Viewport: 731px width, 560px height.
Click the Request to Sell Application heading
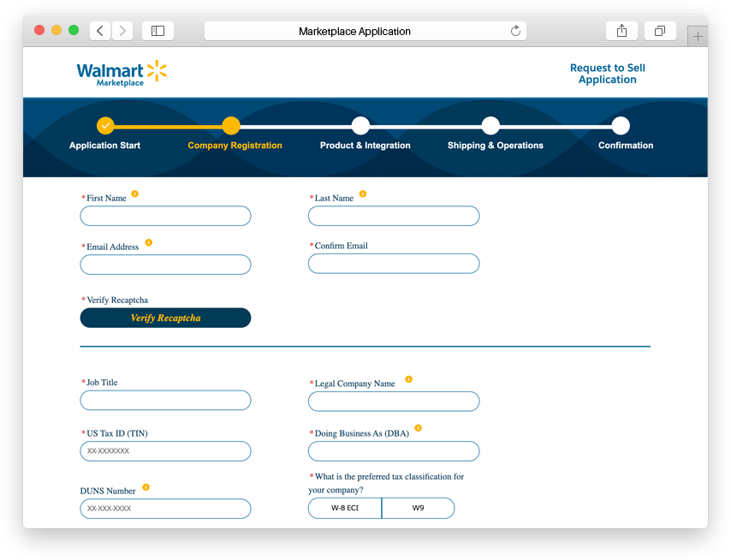[x=608, y=74]
